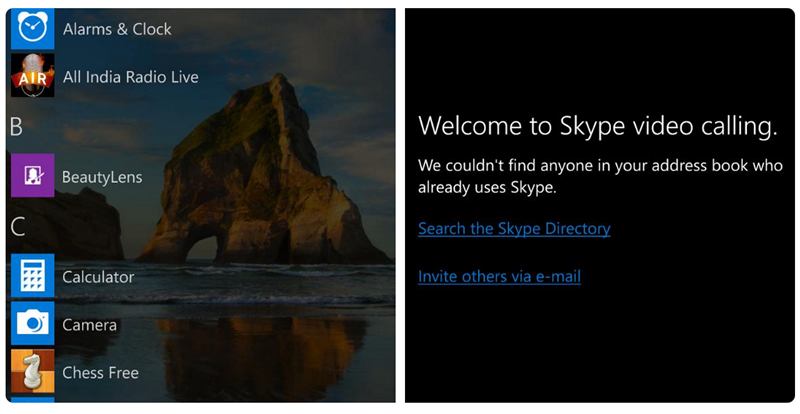The image size is (800, 414).
Task: Click Invite others via e-mail link
Action: pyautogui.click(x=499, y=276)
